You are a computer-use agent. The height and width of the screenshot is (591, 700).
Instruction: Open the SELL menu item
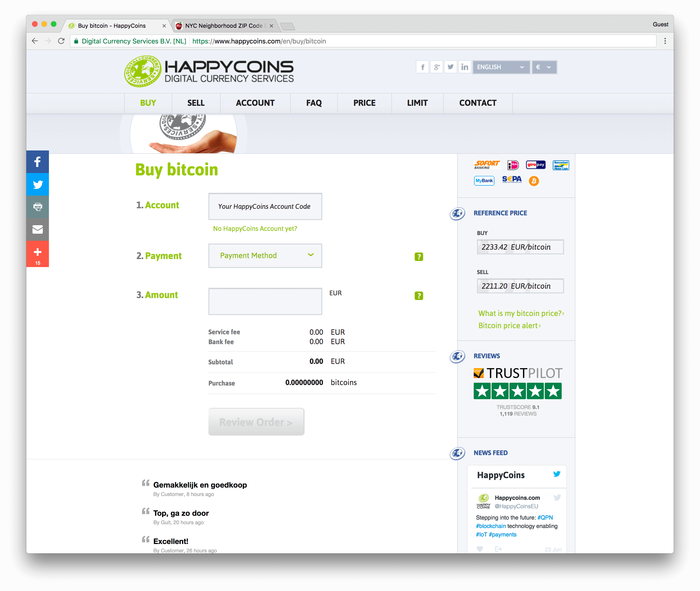[x=196, y=103]
